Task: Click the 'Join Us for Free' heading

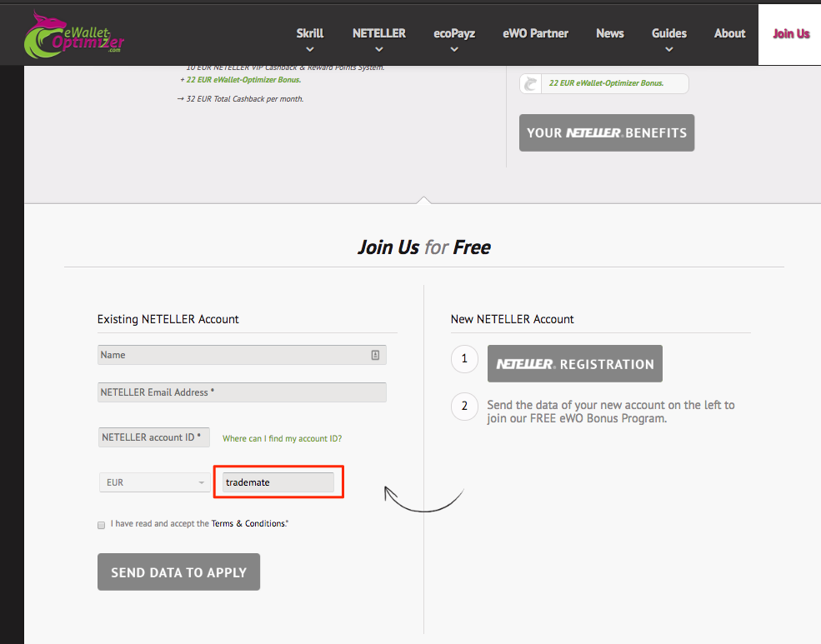Action: pos(424,247)
